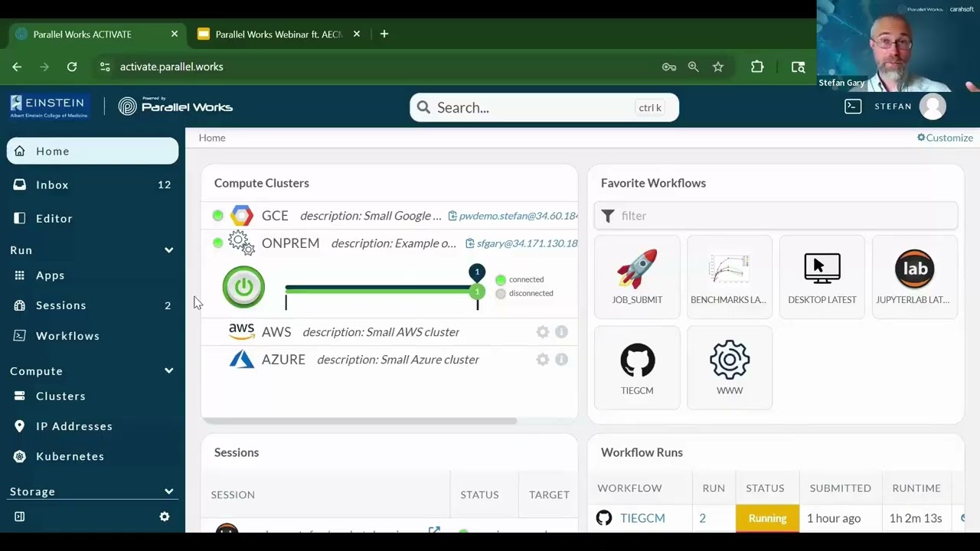The width and height of the screenshot is (980, 551).
Task: Click the ONPREM gears icon
Action: point(242,243)
